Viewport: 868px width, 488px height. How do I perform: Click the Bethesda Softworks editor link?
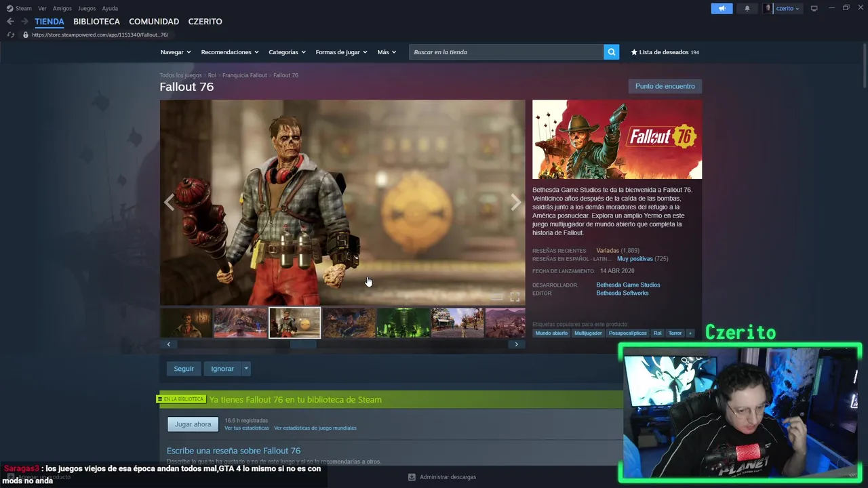[623, 293]
